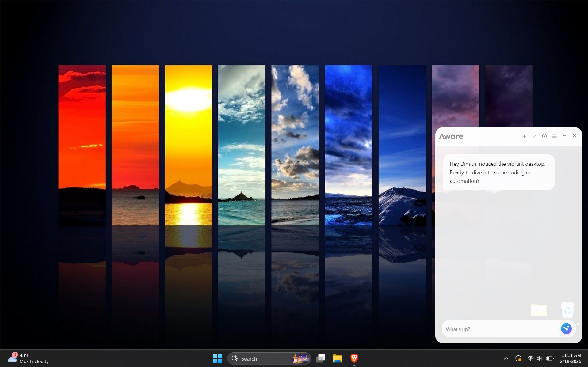Start a new chat with plus icon
The width and height of the screenshot is (588, 367).
tap(524, 136)
